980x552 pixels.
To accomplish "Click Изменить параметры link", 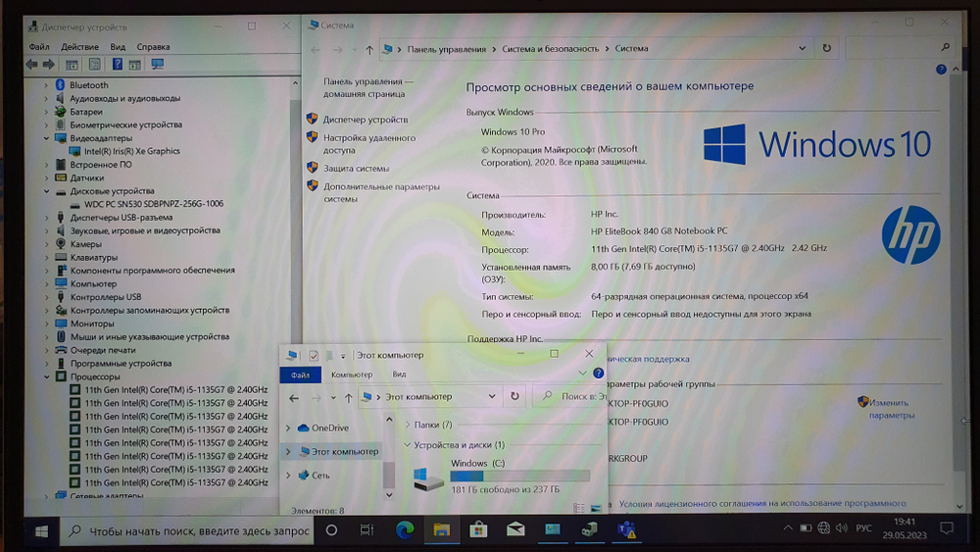I will tap(891, 409).
